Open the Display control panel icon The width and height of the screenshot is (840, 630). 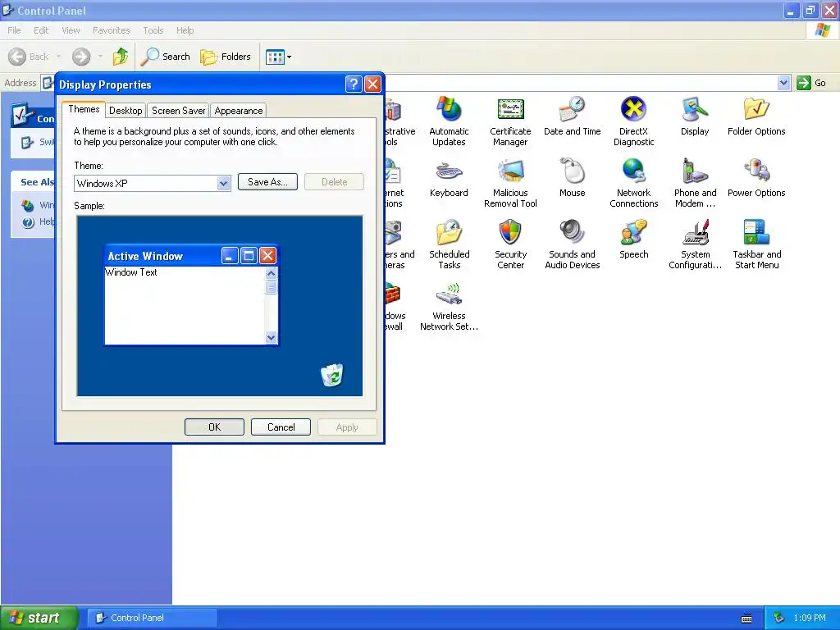[695, 116]
